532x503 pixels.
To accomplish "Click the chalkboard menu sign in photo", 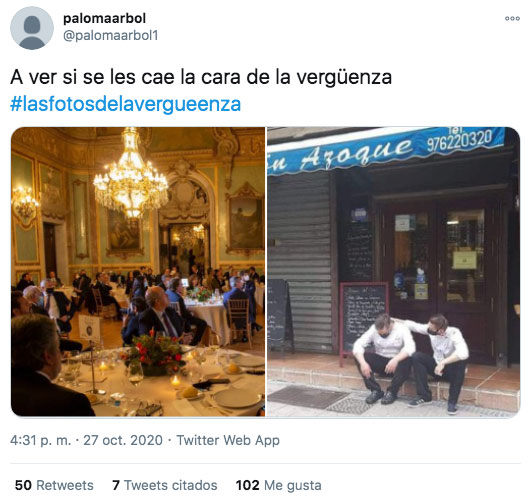I will pyautogui.click(x=364, y=317).
